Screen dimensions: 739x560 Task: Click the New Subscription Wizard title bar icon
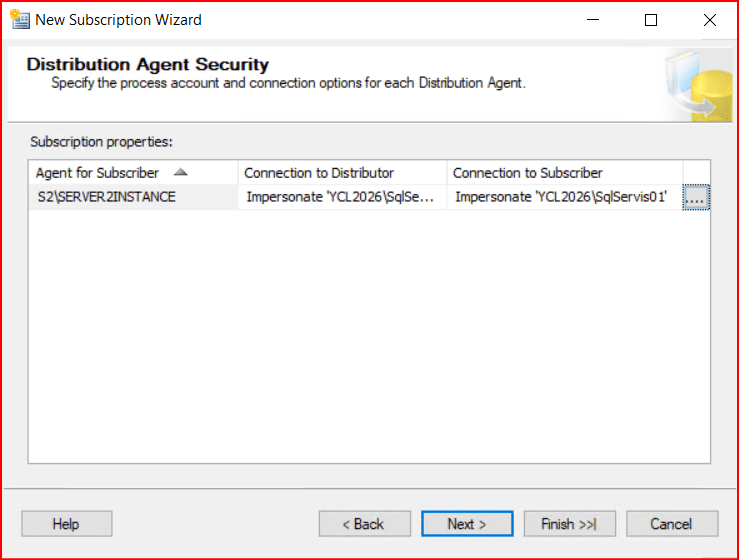click(18, 19)
